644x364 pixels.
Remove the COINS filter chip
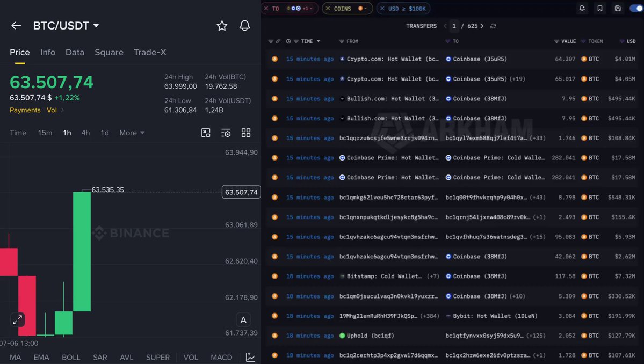tap(328, 8)
